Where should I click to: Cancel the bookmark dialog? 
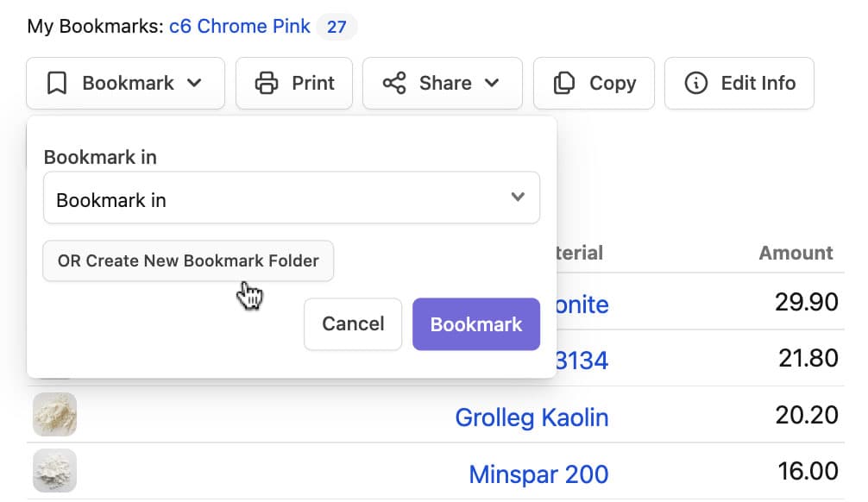(x=352, y=324)
